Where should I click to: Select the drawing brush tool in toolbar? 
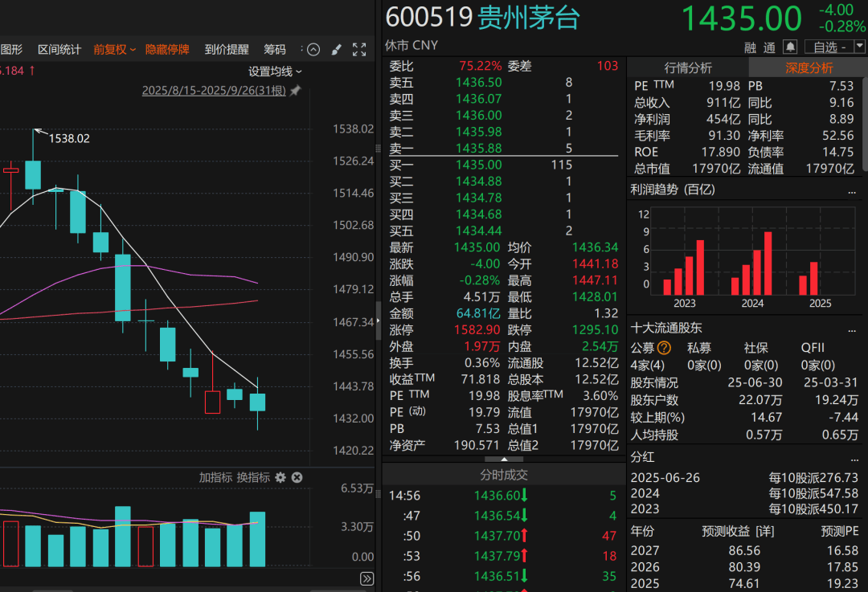tap(336, 49)
